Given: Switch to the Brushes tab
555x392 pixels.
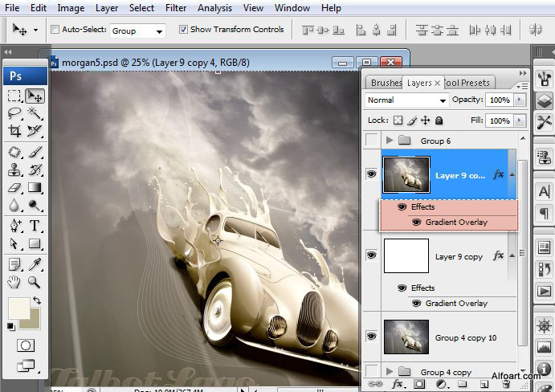Looking at the screenshot, I should pos(386,83).
